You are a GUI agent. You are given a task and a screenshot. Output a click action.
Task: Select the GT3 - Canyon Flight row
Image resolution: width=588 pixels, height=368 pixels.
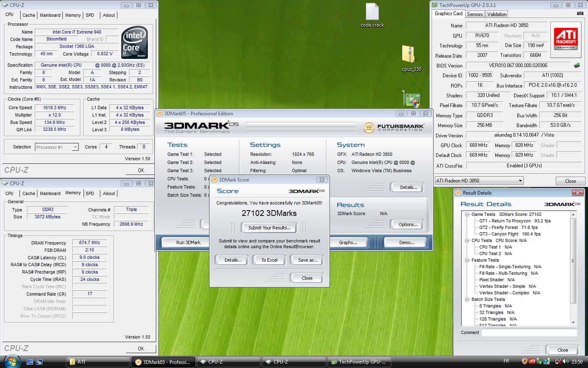[510, 234]
